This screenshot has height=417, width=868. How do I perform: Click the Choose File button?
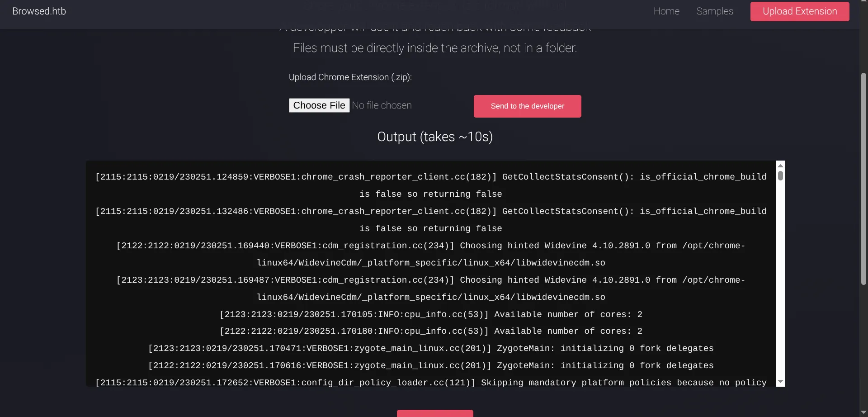pyautogui.click(x=319, y=105)
